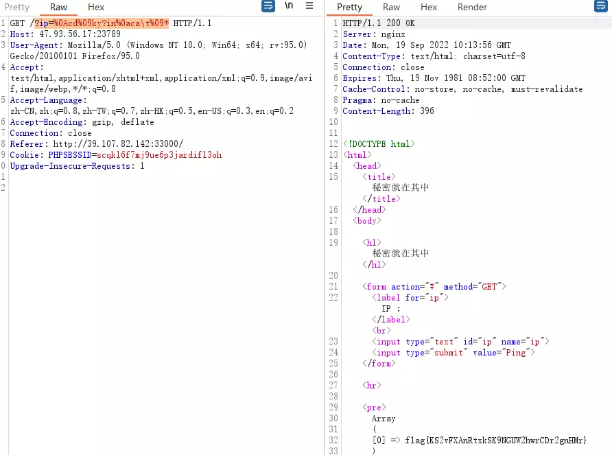612x455 pixels.
Task: Click the Upgrade-Insecure-Requests header line
Action: click(x=77, y=166)
